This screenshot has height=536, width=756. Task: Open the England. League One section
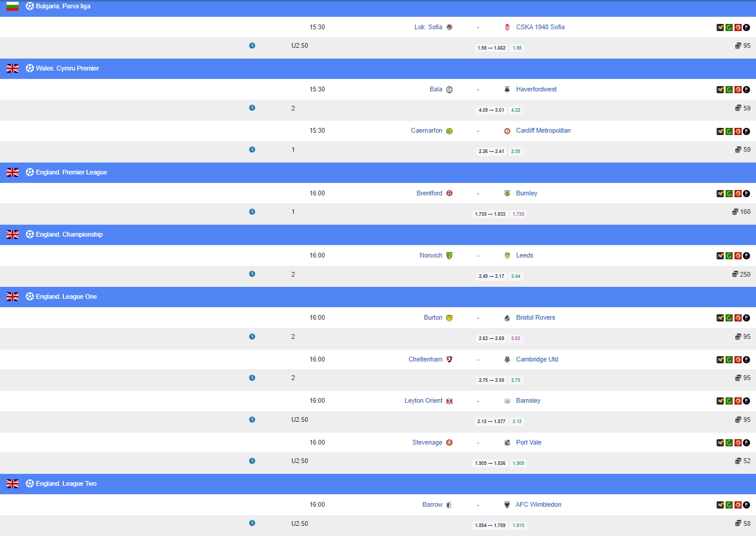tap(66, 296)
